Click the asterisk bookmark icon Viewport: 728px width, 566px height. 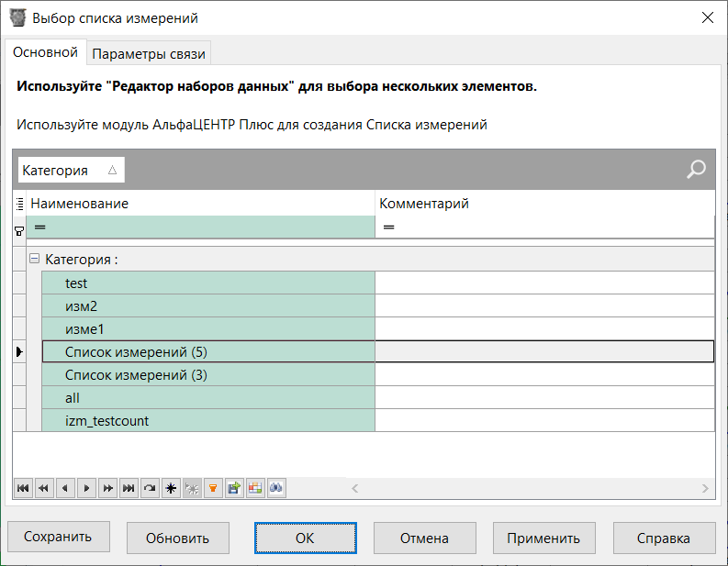[171, 489]
